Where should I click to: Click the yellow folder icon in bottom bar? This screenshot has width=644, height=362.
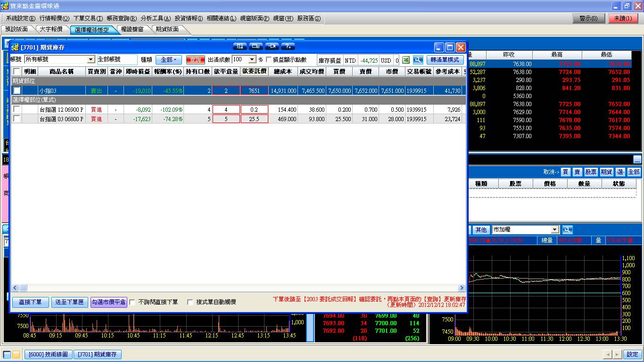pyautogui.click(x=16, y=354)
